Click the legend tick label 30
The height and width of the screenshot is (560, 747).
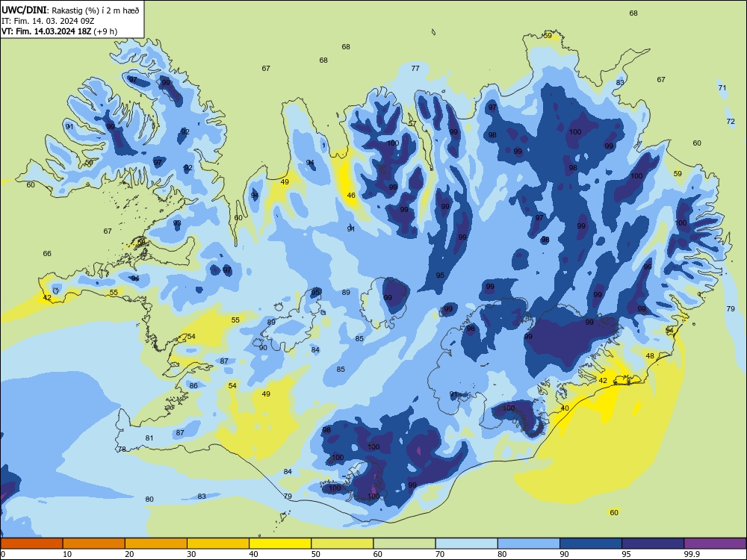pyautogui.click(x=191, y=554)
